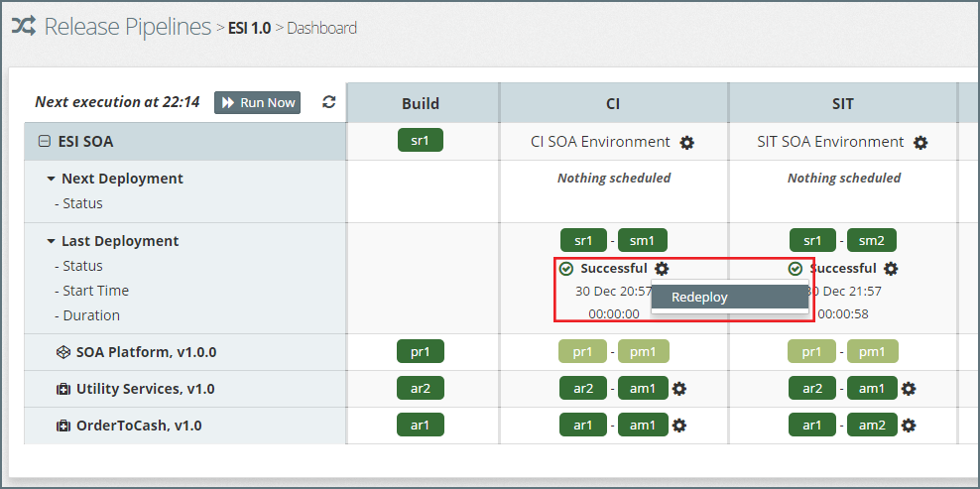Click the refresh icon beside Run Now

329,102
